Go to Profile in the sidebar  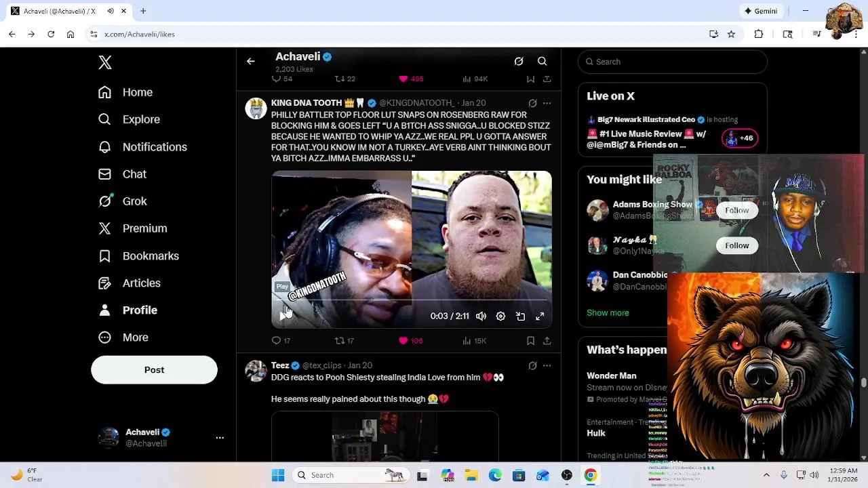[127, 310]
